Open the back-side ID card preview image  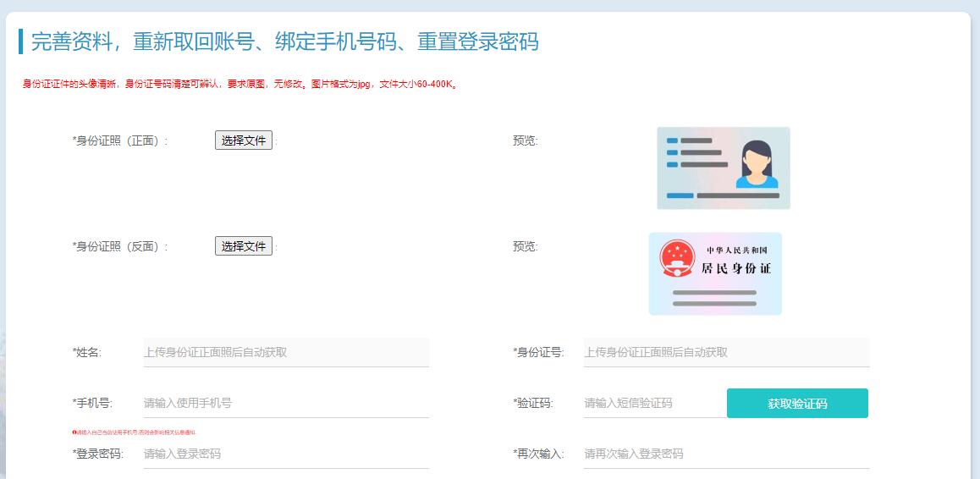pos(715,273)
